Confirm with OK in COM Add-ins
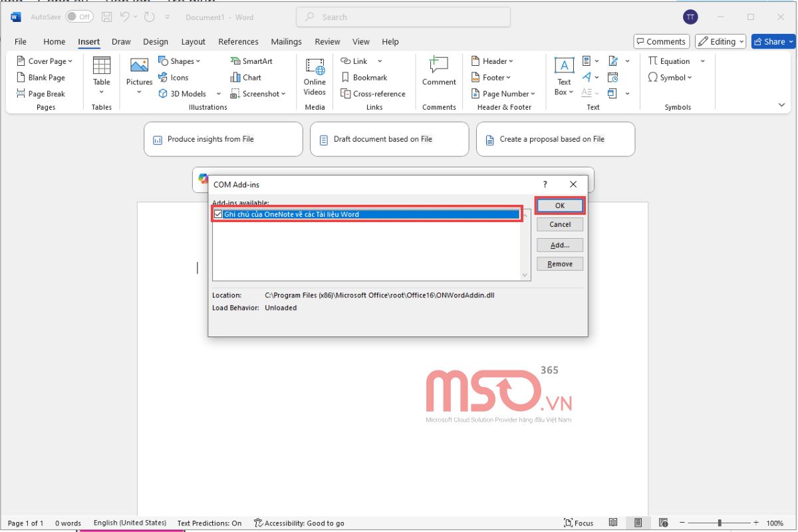This screenshot has width=798, height=532. (560, 205)
